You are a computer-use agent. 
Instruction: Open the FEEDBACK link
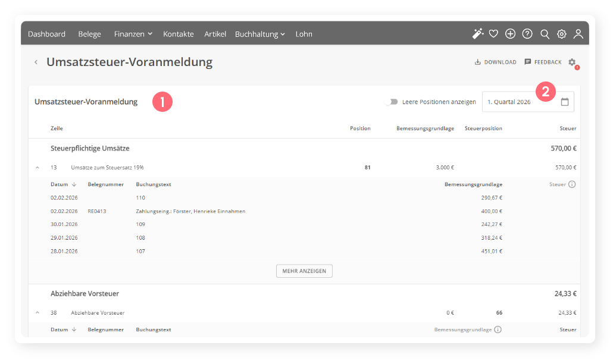point(543,62)
